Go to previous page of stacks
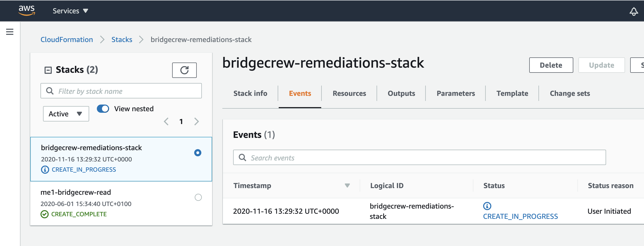Viewport: 644px width, 246px height. pyautogui.click(x=166, y=121)
